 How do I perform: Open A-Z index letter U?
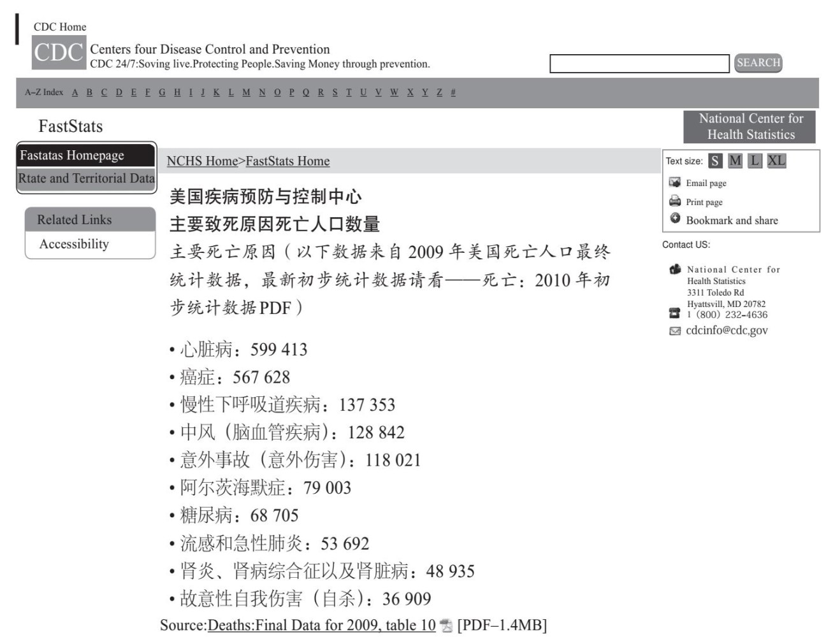[x=363, y=92]
